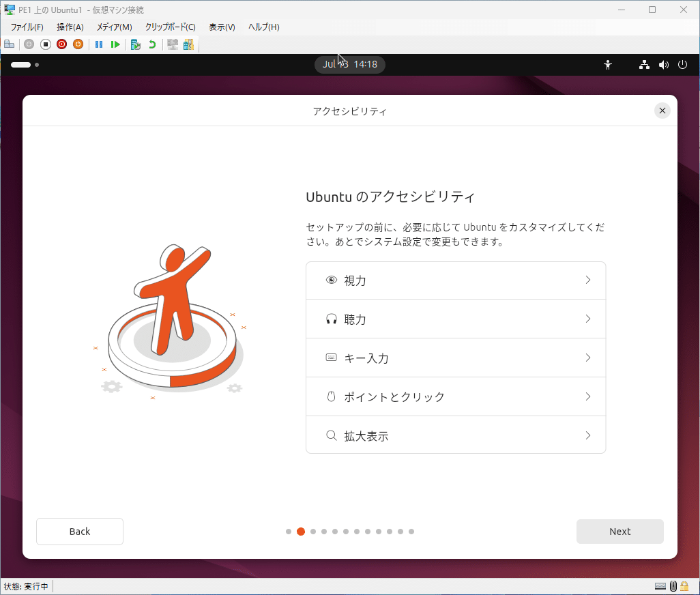Create a checkpoint with the checkpoint toolbar icon

click(x=136, y=44)
